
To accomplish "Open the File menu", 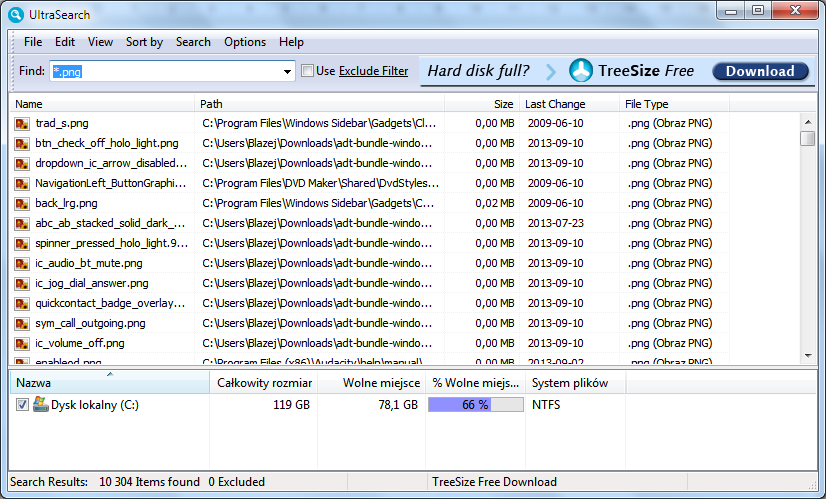I will point(33,42).
